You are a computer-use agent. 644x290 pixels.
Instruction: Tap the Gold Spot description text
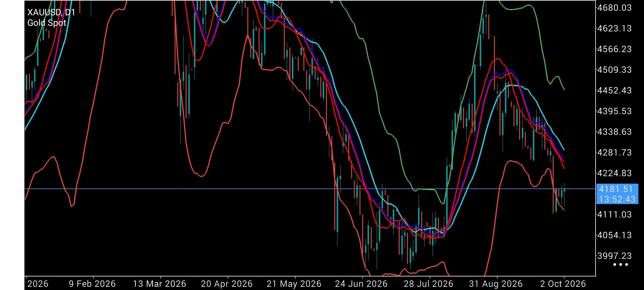click(x=47, y=23)
